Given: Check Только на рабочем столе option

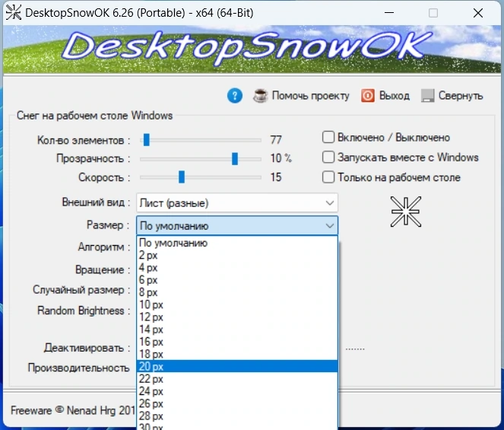Looking at the screenshot, I should (328, 177).
